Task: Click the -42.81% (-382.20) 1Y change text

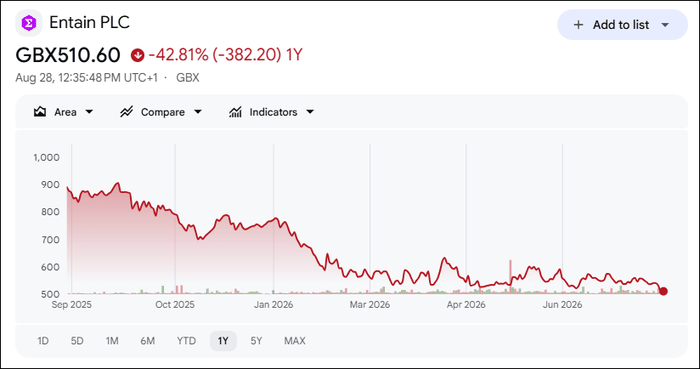Action: tap(225, 55)
